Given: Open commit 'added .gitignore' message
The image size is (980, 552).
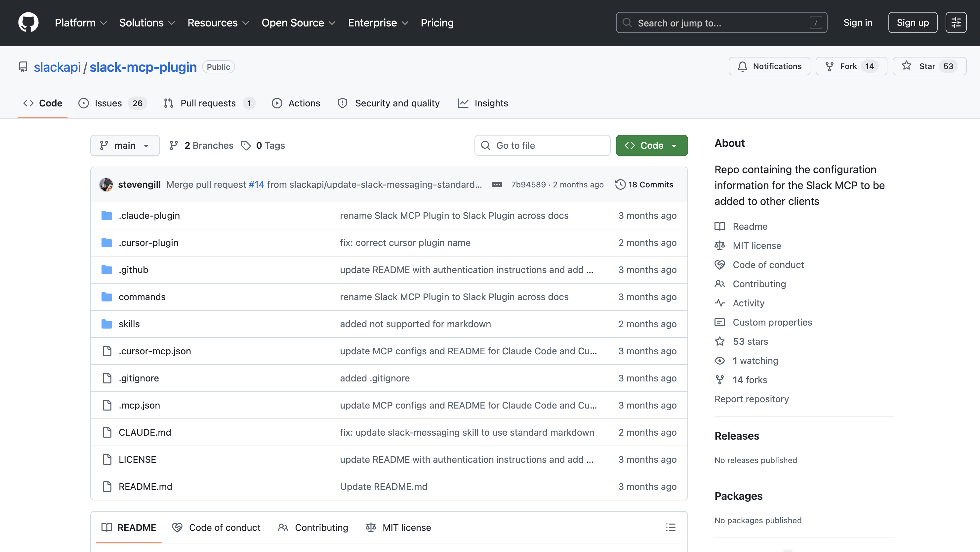Looking at the screenshot, I should [x=375, y=378].
